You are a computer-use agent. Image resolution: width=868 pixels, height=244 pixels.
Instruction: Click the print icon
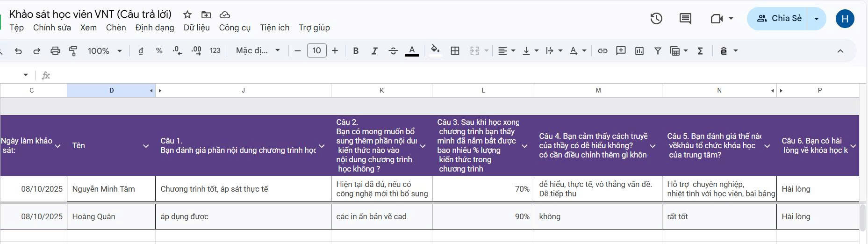coord(55,51)
